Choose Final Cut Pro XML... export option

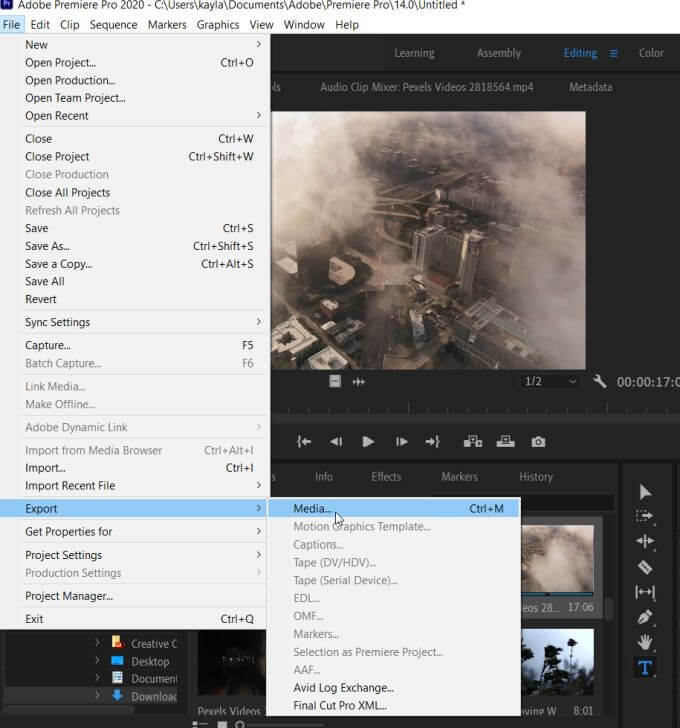click(x=339, y=706)
